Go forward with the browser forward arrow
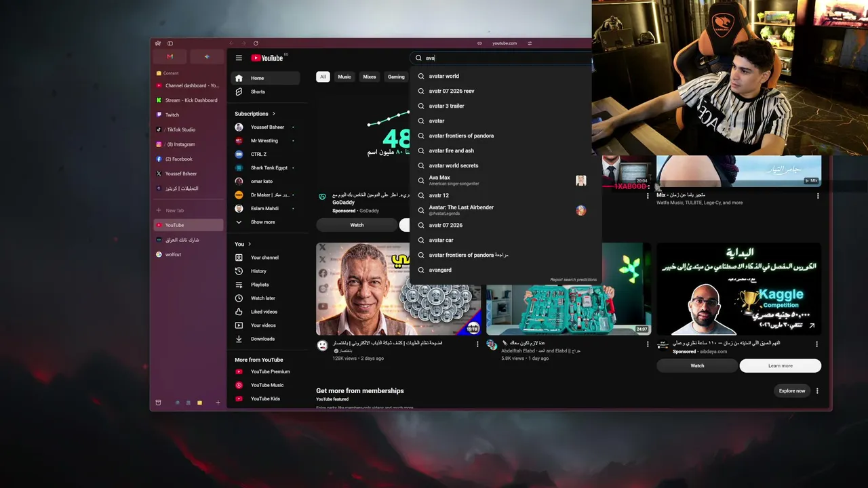 (243, 43)
